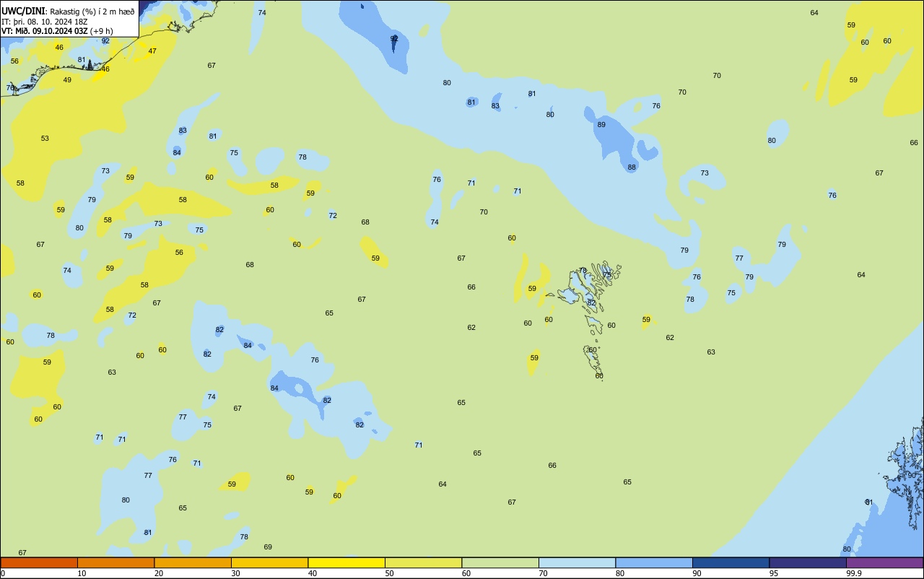Pick the navy 95–99.9 legend swatch
The image size is (924, 579).
pyautogui.click(x=808, y=562)
